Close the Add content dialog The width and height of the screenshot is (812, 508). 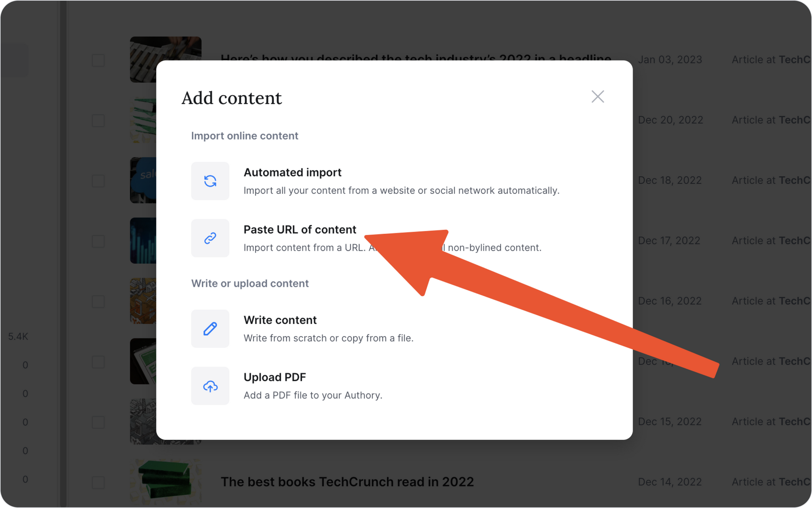coord(598,97)
